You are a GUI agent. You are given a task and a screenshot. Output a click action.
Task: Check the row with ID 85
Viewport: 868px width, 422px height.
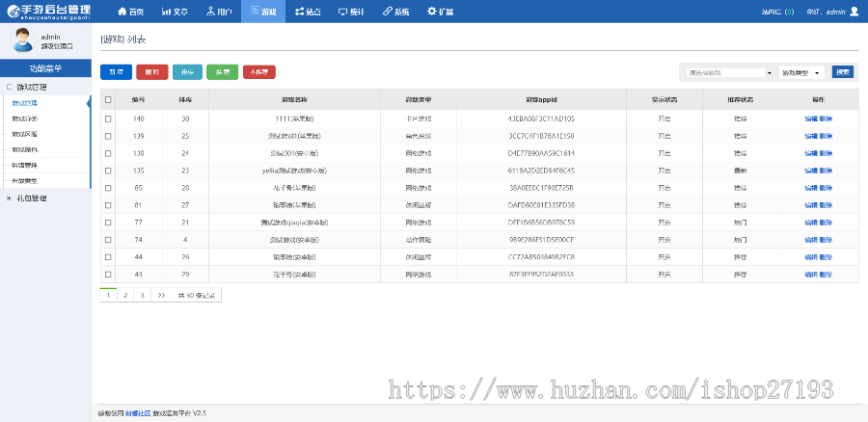coord(108,188)
